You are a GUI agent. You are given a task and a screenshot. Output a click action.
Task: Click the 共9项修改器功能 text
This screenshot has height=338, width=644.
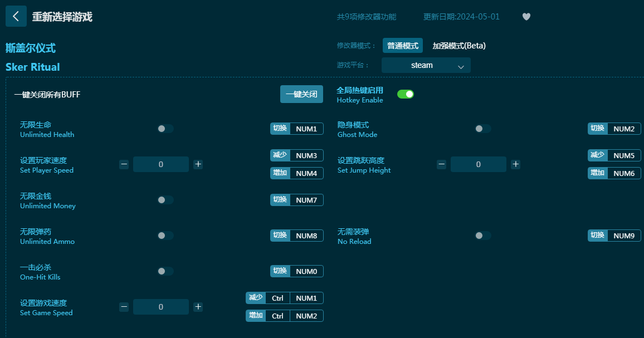pyautogui.click(x=367, y=17)
